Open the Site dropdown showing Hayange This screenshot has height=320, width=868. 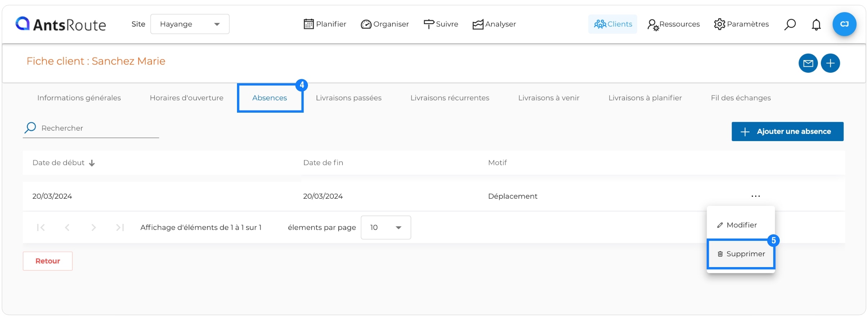190,24
